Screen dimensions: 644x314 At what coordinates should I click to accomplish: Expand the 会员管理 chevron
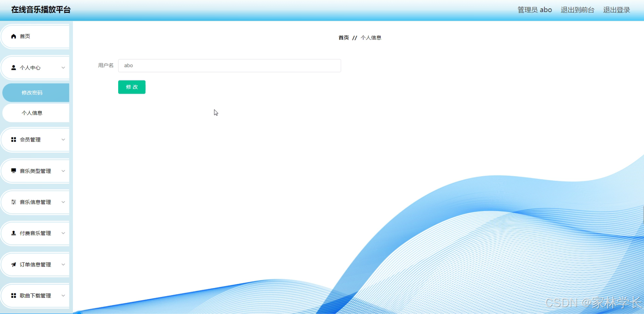pyautogui.click(x=63, y=140)
